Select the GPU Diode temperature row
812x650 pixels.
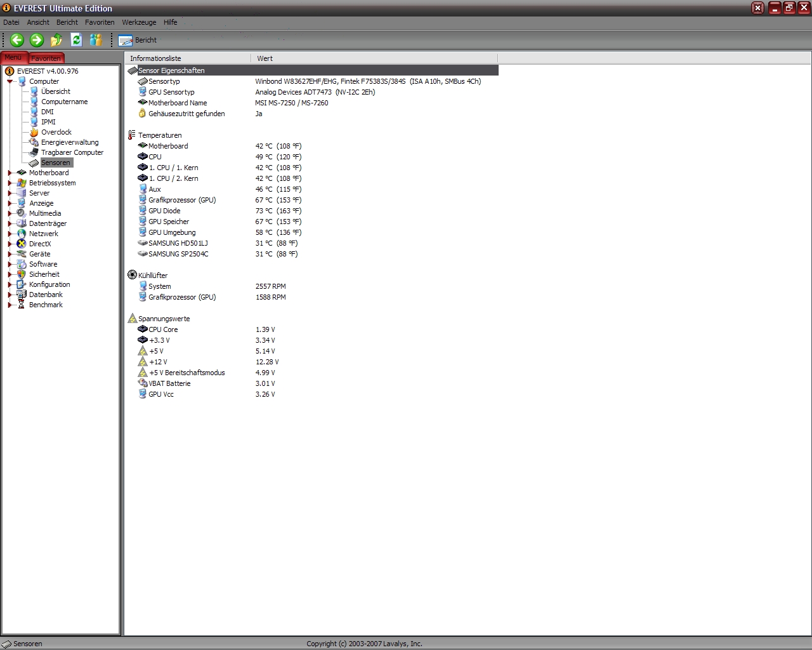click(313, 211)
